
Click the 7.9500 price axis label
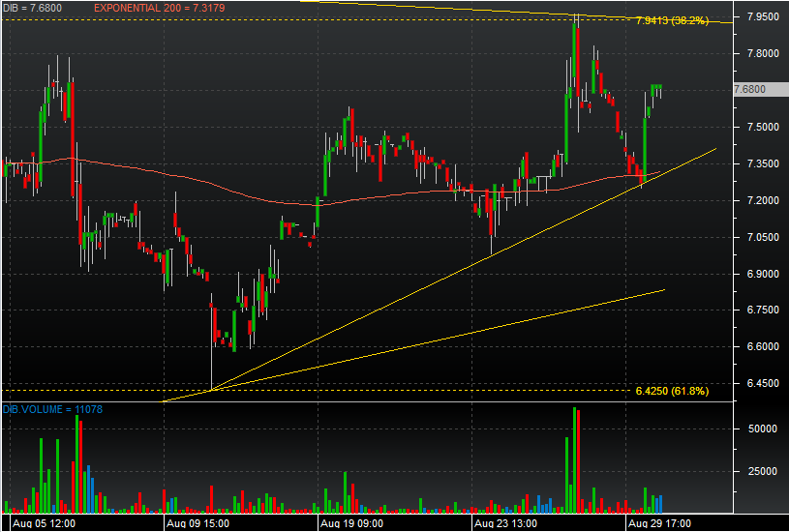(752, 16)
